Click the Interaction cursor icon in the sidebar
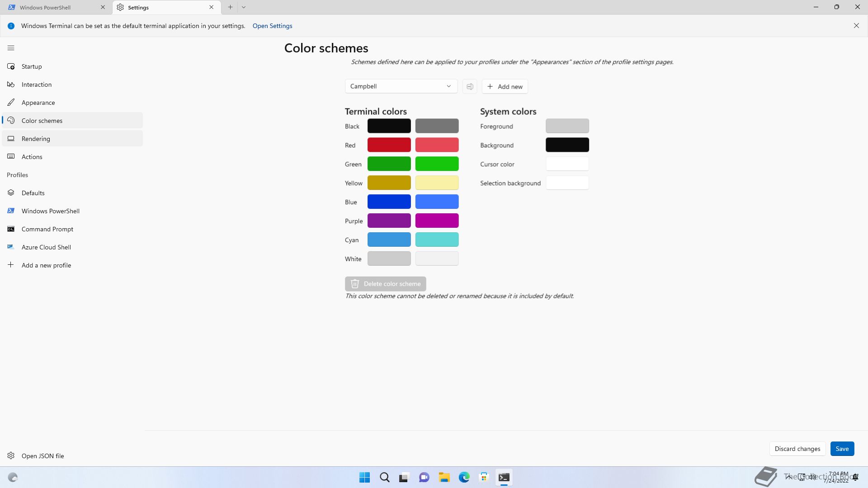Viewport: 868px width, 488px height. [11, 84]
